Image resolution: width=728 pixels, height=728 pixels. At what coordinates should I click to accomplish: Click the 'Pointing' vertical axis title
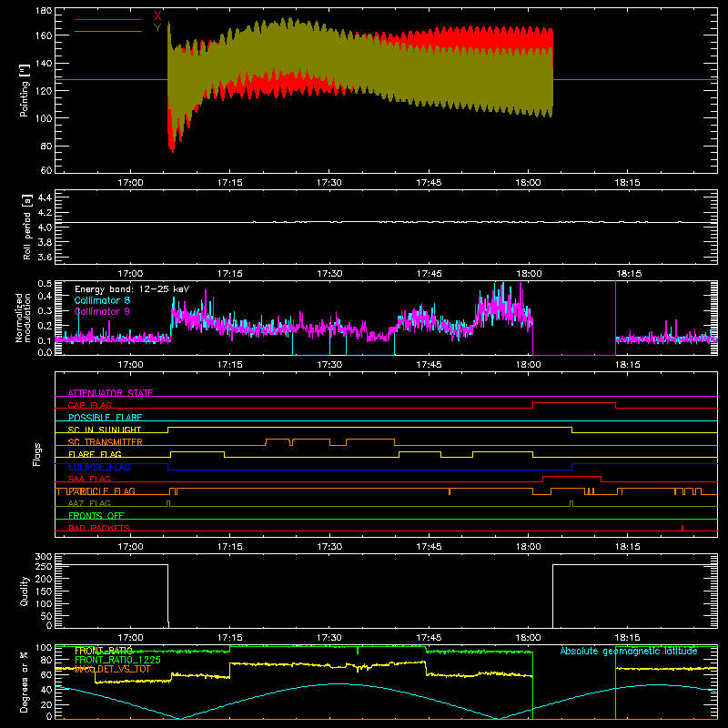click(25, 91)
